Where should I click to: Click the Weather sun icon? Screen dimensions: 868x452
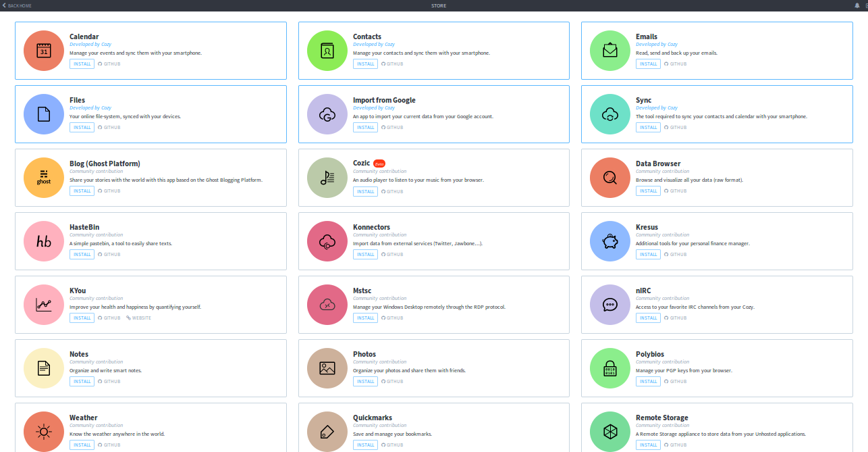[44, 431]
